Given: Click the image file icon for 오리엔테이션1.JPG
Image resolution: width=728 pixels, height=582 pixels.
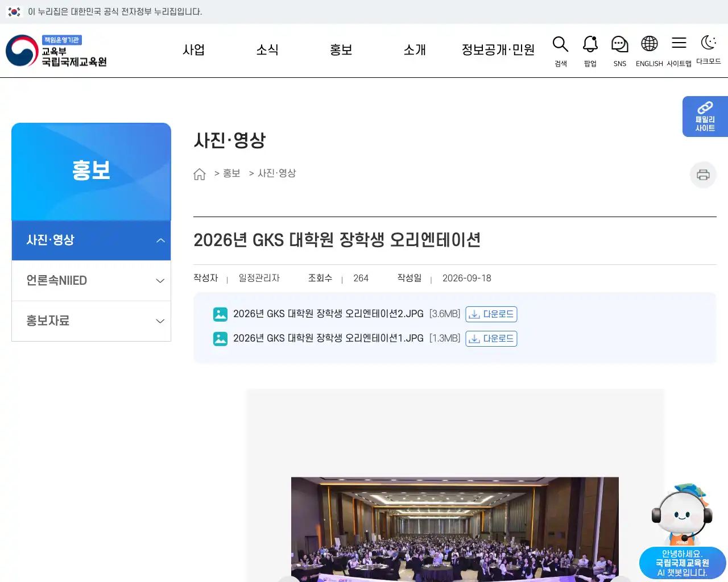Looking at the screenshot, I should pyautogui.click(x=220, y=339).
